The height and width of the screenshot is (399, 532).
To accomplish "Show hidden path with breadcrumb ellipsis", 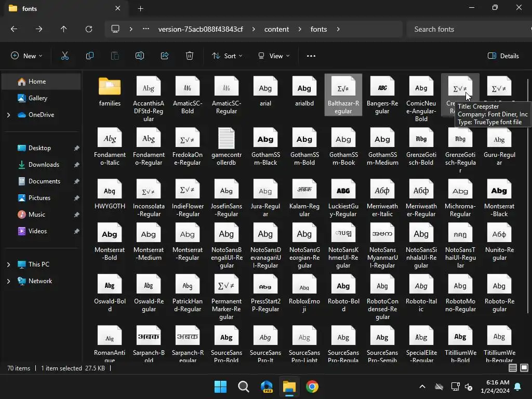I will coord(146,29).
